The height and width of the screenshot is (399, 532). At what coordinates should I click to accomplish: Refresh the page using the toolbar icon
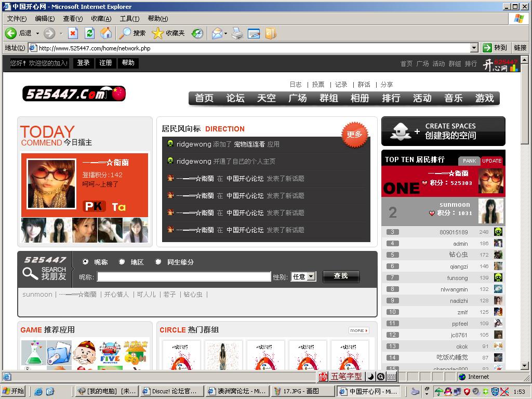point(89,33)
